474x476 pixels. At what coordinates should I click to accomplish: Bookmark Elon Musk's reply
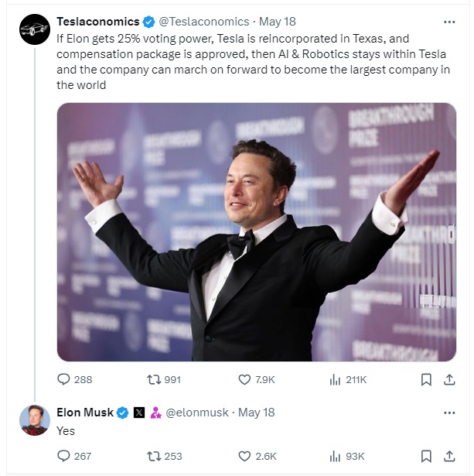tap(426, 456)
